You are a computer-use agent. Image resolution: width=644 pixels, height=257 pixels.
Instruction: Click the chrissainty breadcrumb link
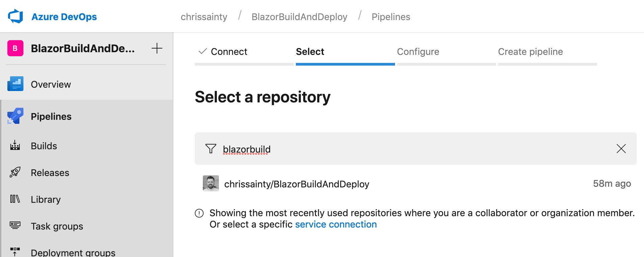pyautogui.click(x=204, y=17)
